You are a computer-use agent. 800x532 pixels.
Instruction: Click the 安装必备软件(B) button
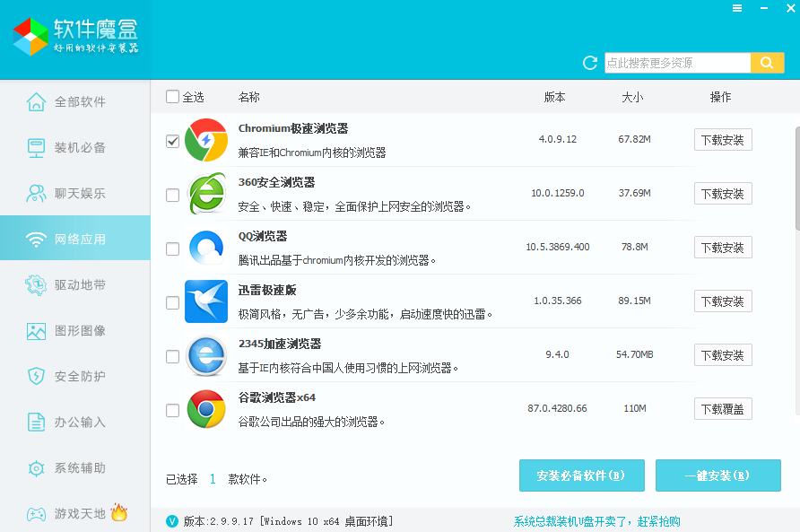(582, 475)
